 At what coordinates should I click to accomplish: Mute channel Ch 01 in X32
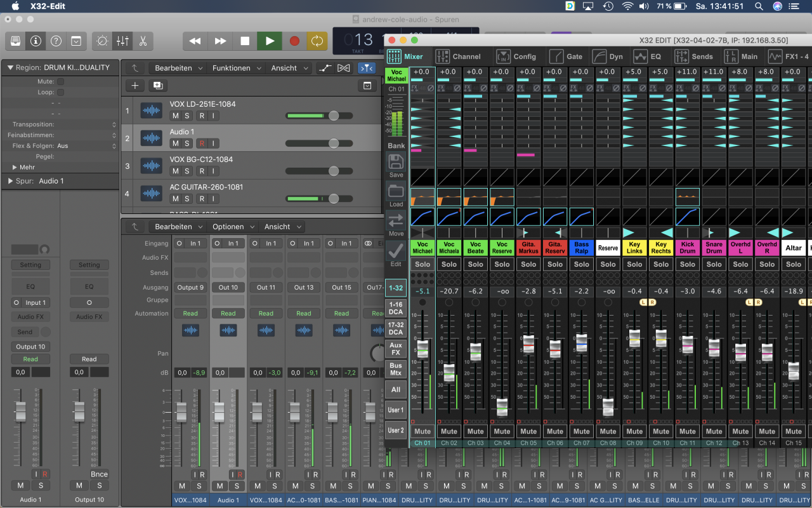(x=422, y=431)
